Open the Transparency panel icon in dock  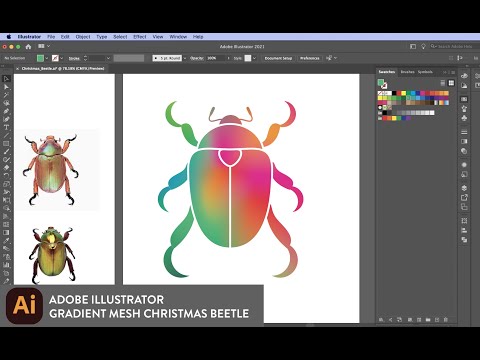click(464, 151)
